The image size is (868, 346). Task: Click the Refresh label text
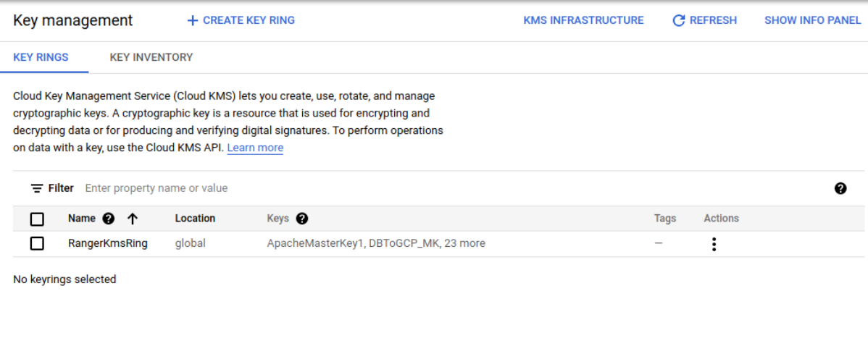(713, 21)
